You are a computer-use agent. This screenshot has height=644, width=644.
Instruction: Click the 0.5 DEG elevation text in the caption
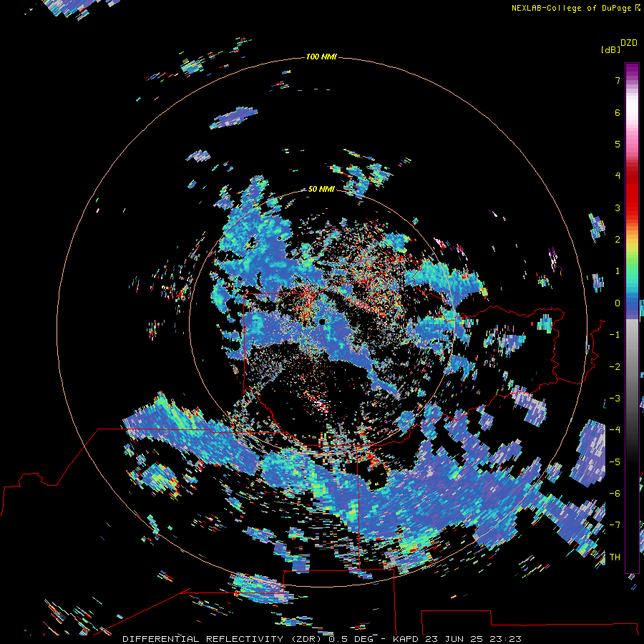click(x=351, y=639)
